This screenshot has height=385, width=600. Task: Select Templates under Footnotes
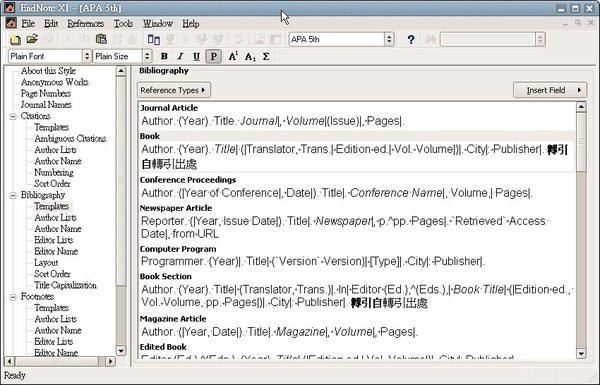click(51, 308)
